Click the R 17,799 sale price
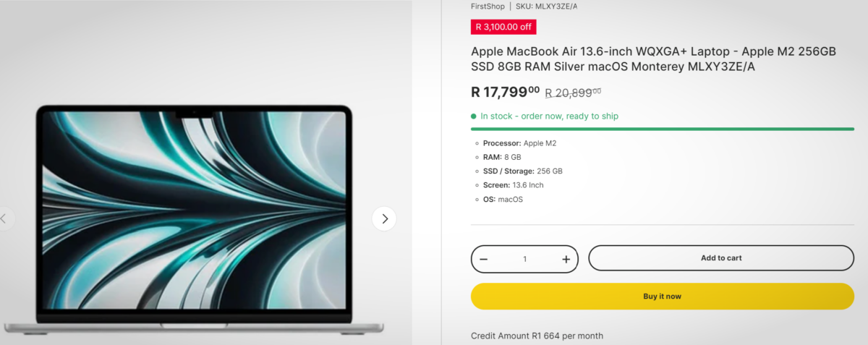The width and height of the screenshot is (868, 345). point(505,92)
